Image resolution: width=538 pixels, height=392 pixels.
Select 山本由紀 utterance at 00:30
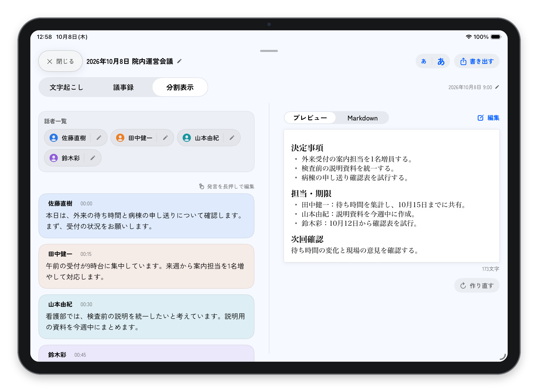146,317
